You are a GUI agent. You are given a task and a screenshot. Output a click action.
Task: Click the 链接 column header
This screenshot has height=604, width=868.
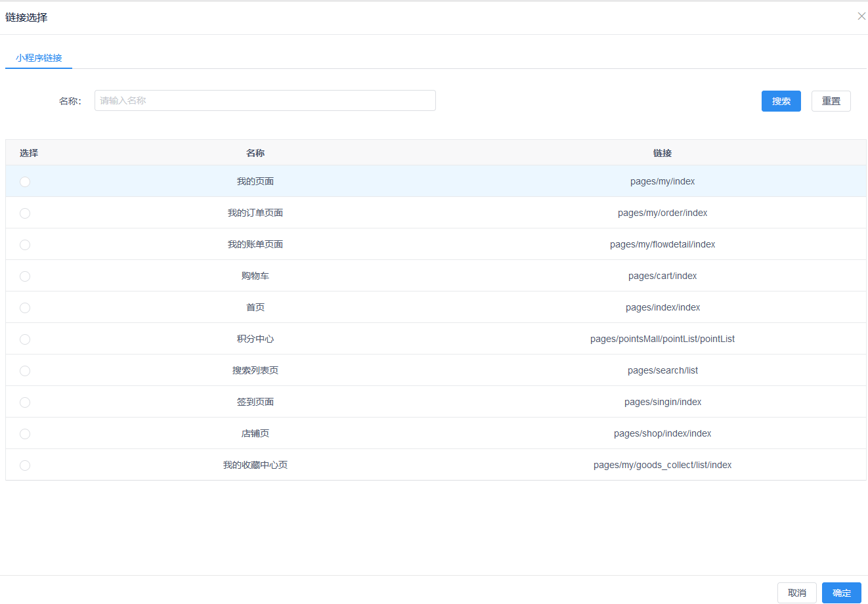tap(662, 153)
